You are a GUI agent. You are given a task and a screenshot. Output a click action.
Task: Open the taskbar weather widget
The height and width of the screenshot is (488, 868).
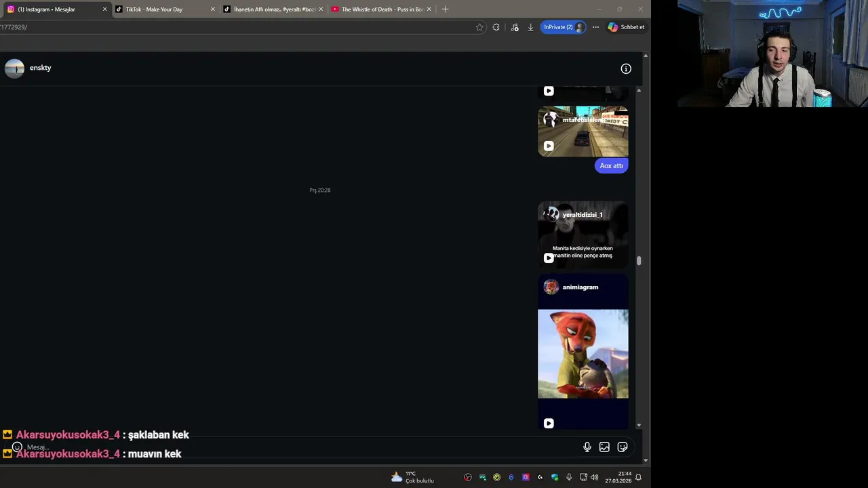click(x=412, y=477)
